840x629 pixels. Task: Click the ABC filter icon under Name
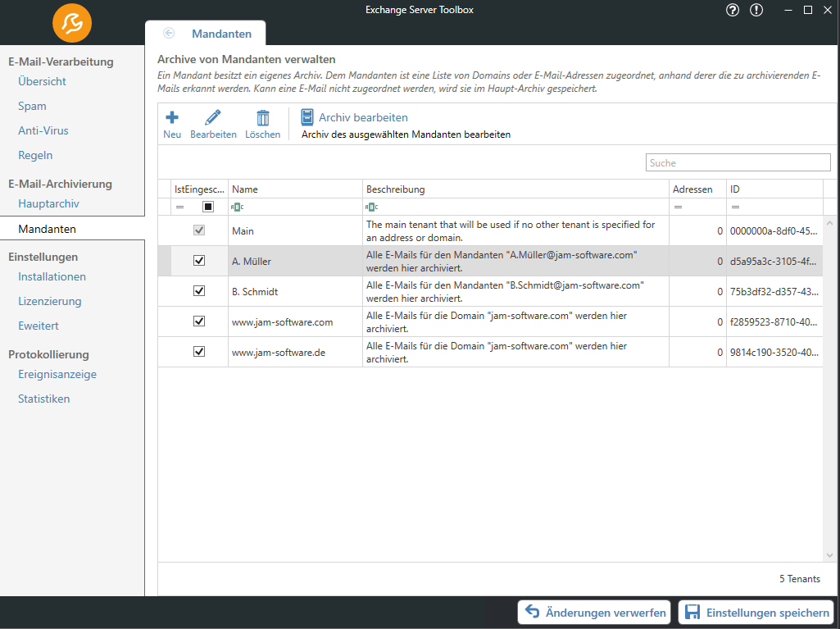coord(237,207)
